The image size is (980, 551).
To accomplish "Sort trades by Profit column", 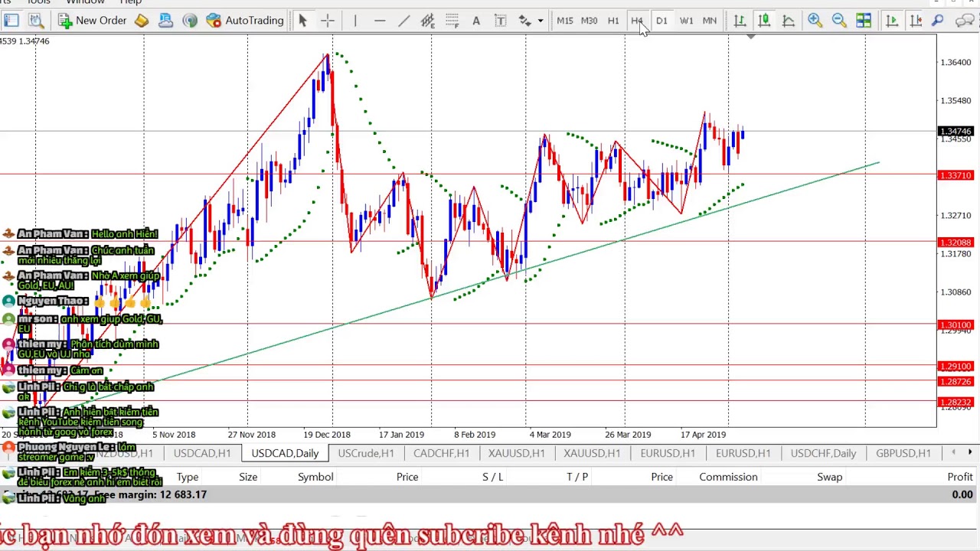I will click(960, 477).
